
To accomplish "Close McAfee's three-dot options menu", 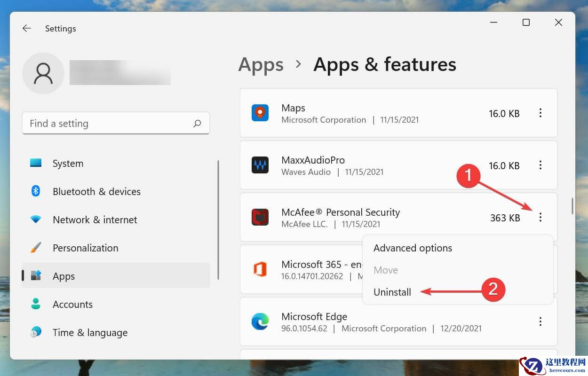I will point(540,217).
